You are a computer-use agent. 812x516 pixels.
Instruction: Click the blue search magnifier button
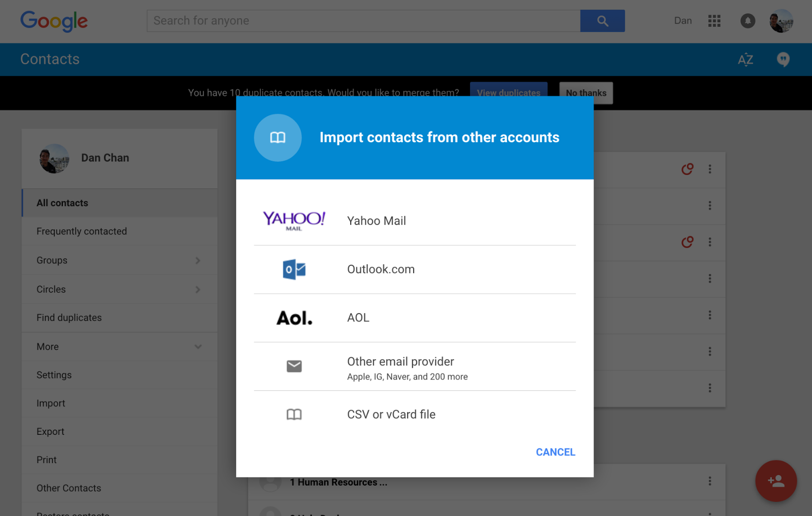(x=602, y=21)
